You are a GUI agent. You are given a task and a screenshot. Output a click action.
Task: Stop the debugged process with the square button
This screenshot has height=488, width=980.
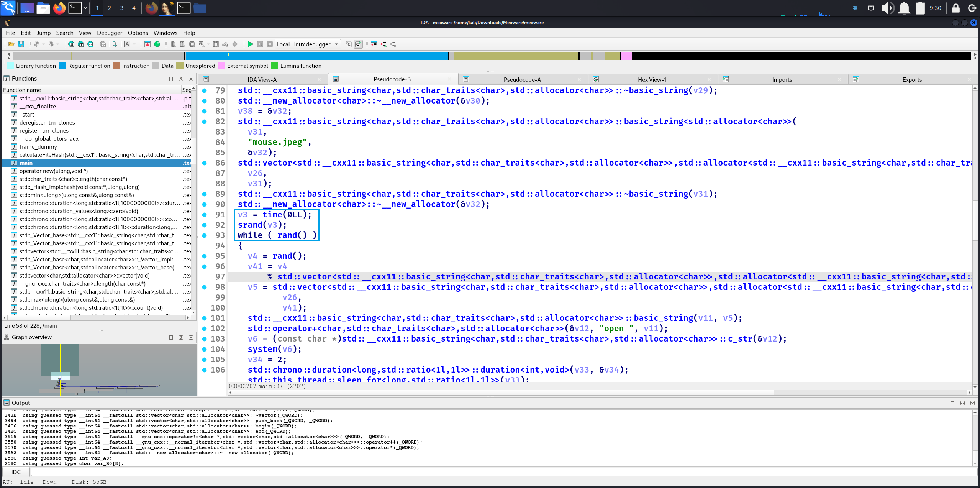click(270, 44)
